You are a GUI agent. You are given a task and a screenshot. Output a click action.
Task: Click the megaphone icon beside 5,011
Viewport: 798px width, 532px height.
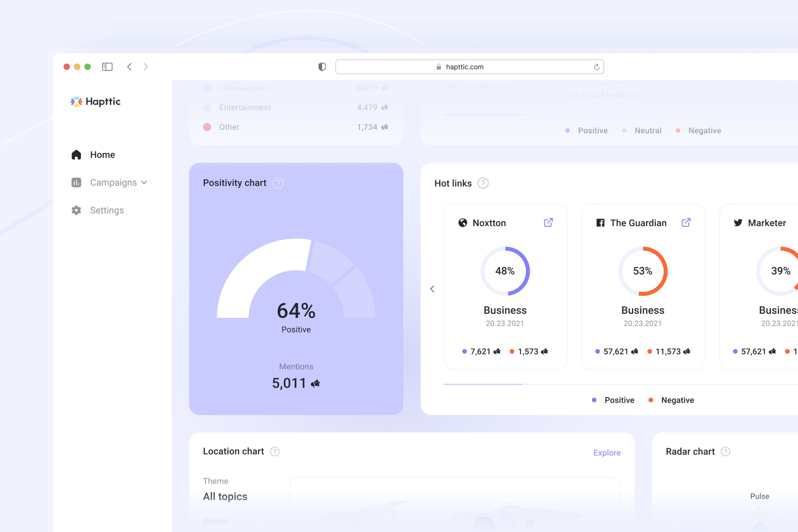[x=315, y=383]
